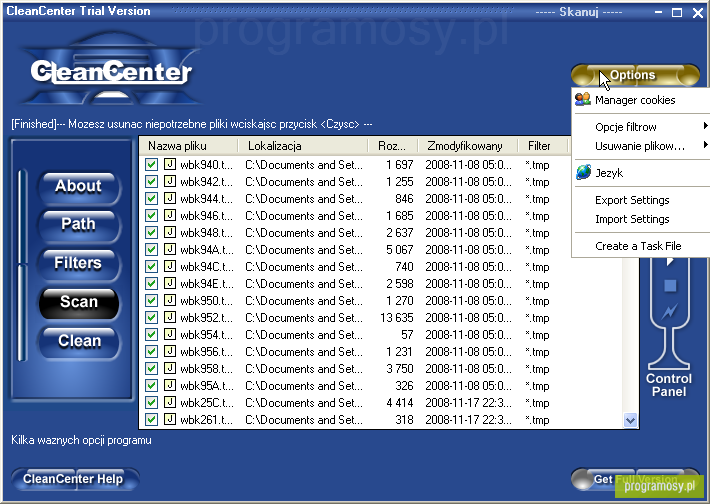
Task: Uncheck the wbk944 file checkbox
Action: [x=151, y=198]
